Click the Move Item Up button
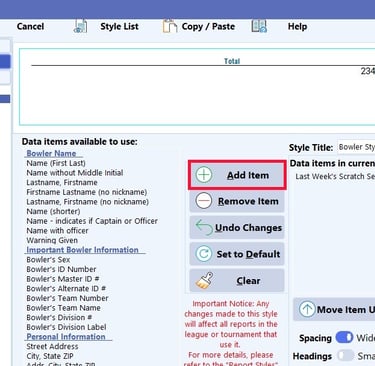 (x=334, y=309)
